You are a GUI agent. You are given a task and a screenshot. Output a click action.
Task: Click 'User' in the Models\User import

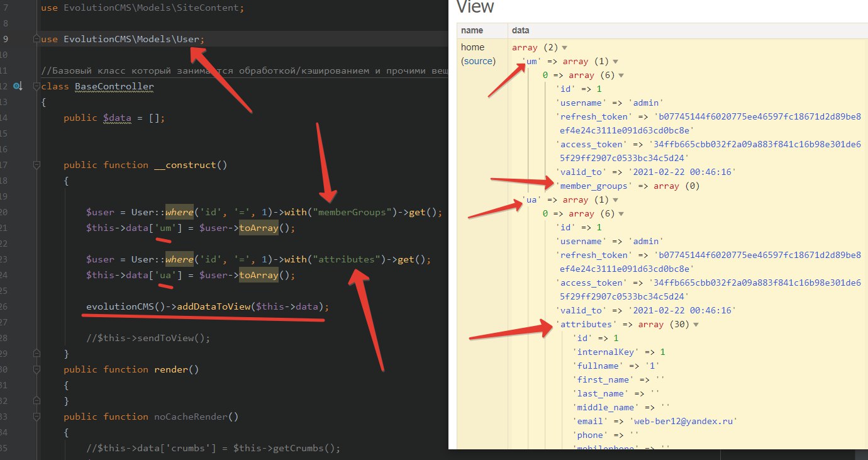[189, 39]
